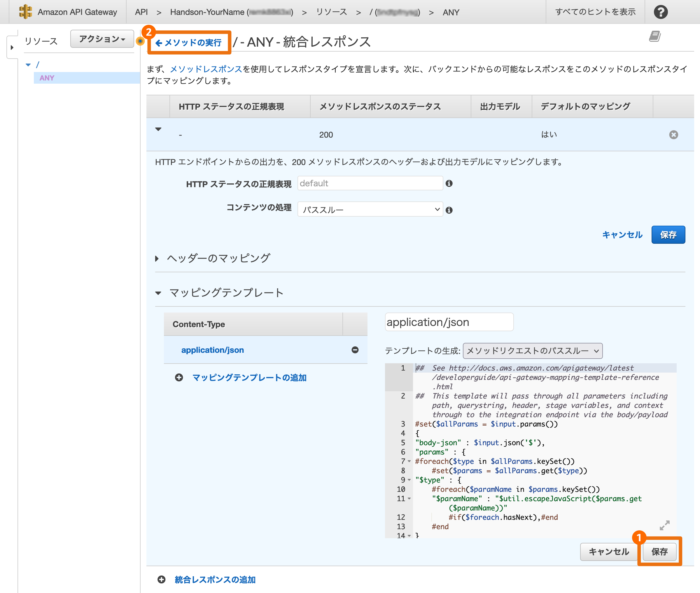Screen dimensions: 700x593
Task: Open the content handling passthrough dropdown
Action: 370,209
